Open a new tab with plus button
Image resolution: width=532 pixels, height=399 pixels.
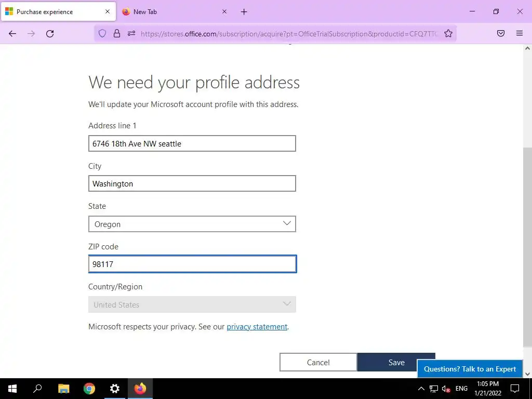[x=244, y=12]
